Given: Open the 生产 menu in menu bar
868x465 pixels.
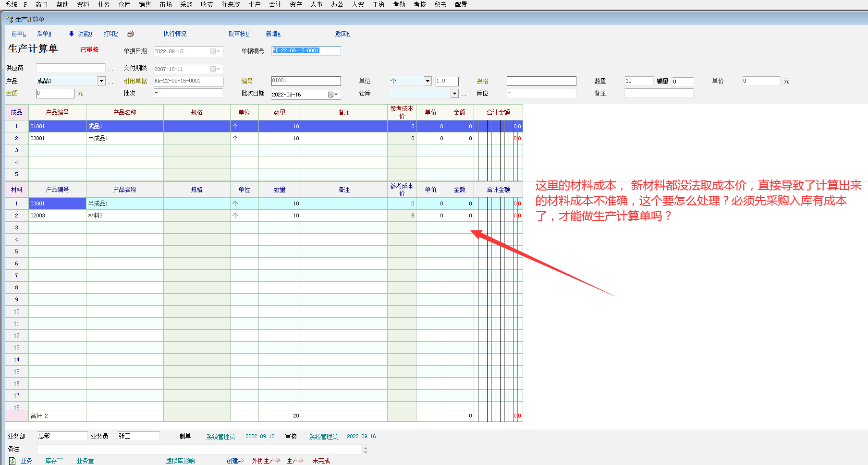Looking at the screenshot, I should (255, 4).
